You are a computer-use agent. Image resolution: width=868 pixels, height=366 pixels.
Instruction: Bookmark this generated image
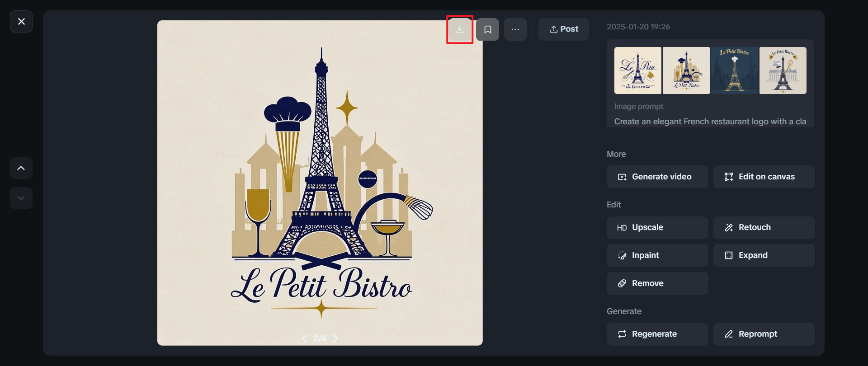(x=488, y=29)
